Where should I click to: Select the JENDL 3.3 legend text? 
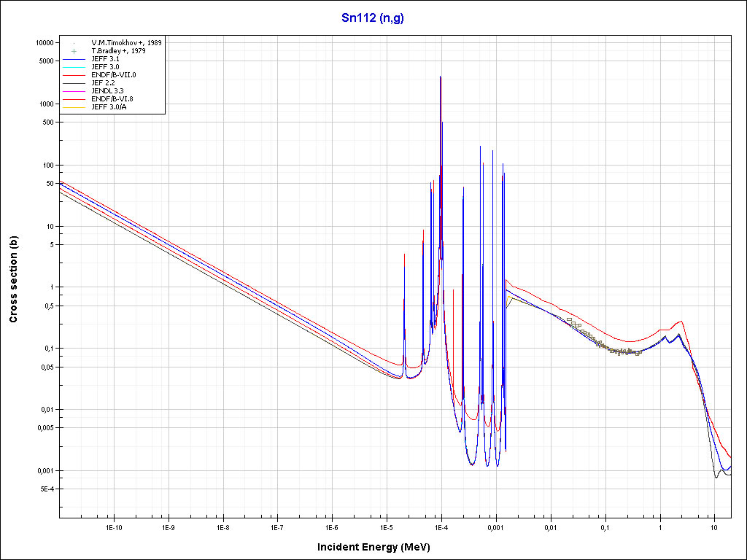pyautogui.click(x=107, y=91)
